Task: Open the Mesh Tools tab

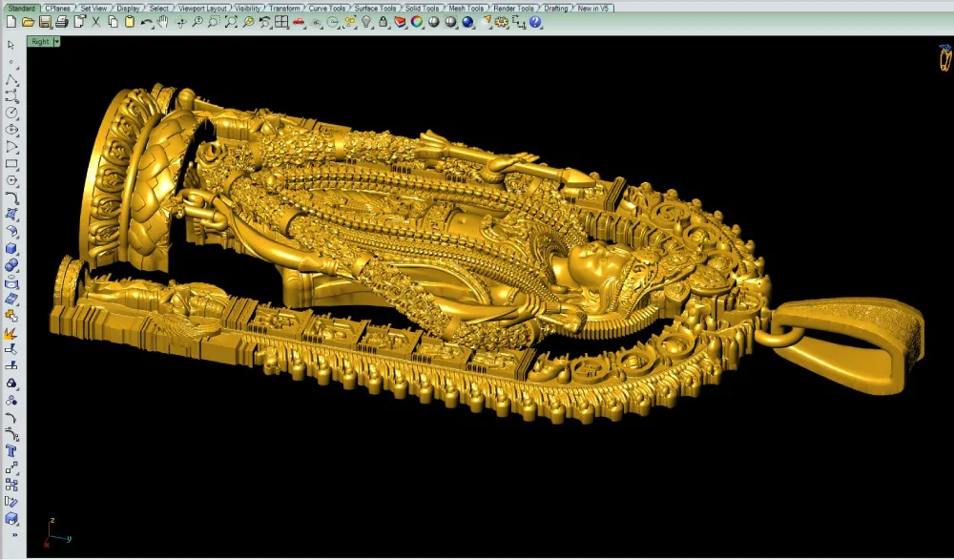Action: [467, 8]
